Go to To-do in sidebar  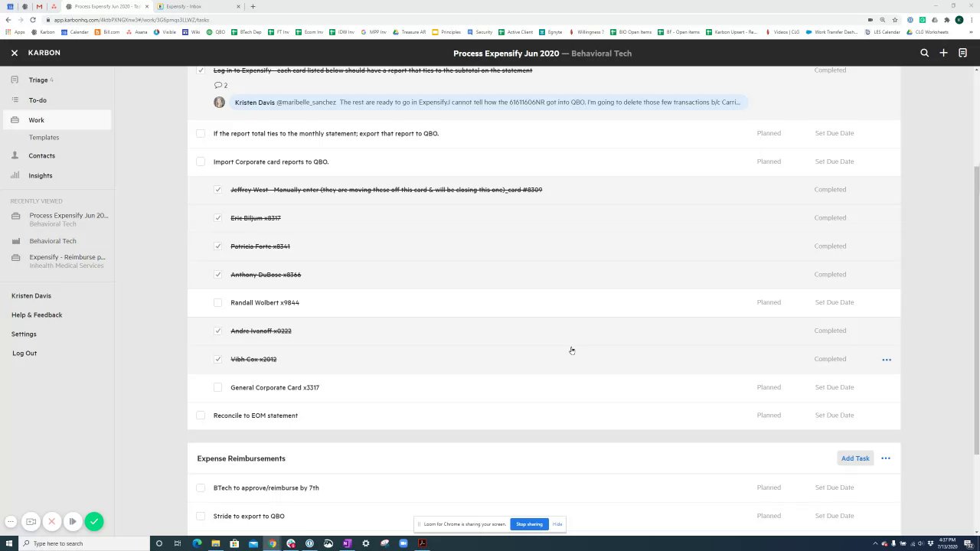[x=38, y=100]
